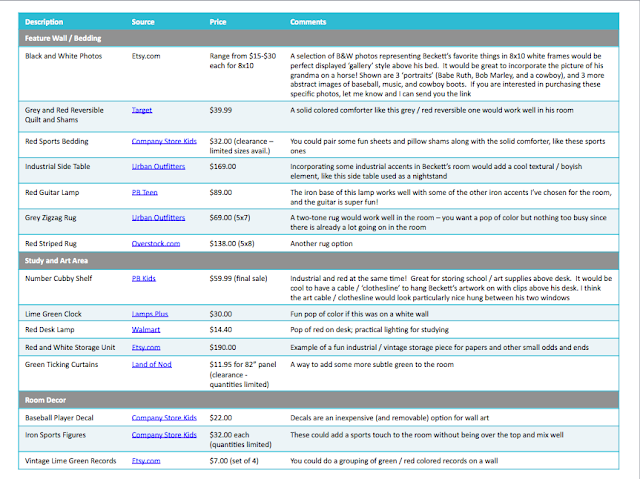Click the Grey and Red Reversible Quilt description
This screenshot has height=479, width=640.
tap(64, 115)
